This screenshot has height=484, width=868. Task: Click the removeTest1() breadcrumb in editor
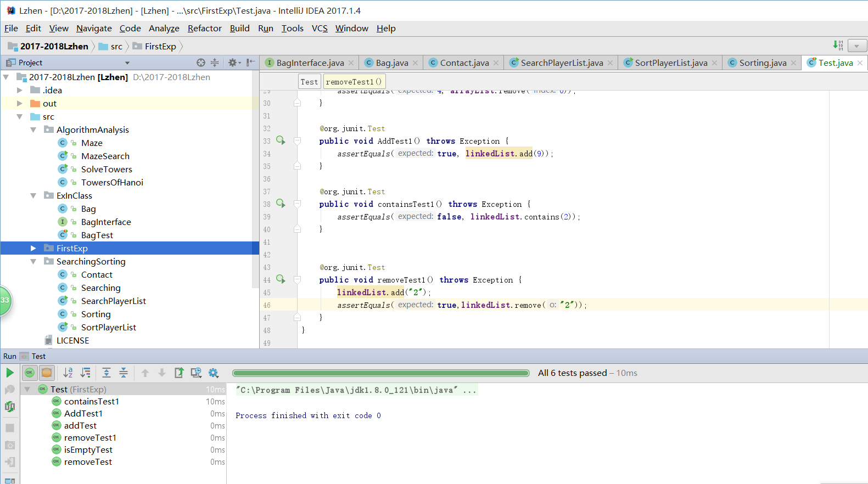coord(354,82)
